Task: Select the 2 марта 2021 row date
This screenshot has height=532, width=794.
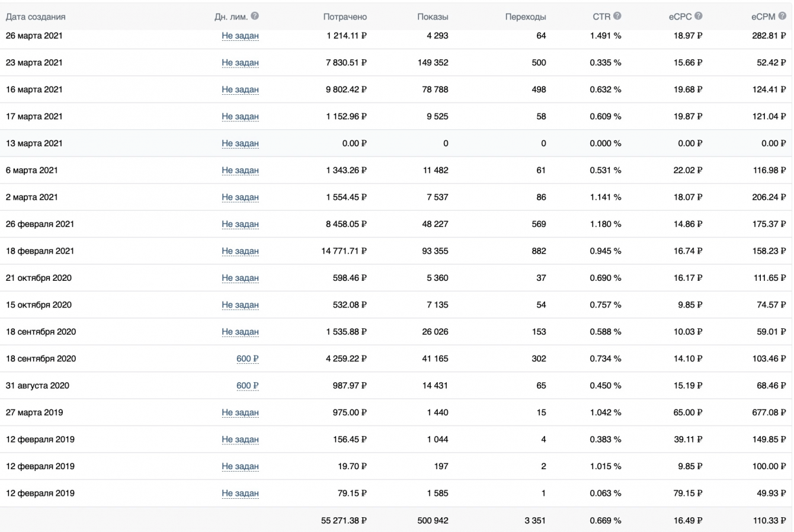Action: click(x=32, y=197)
